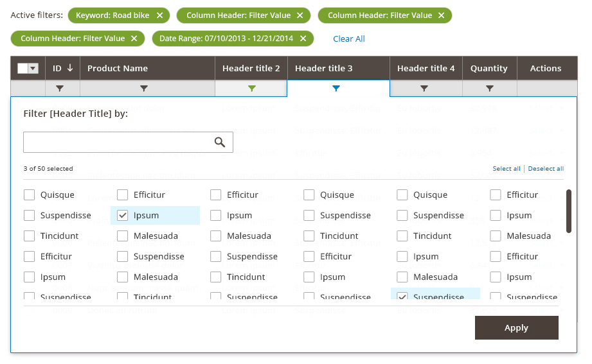Remove the Keyword: Road bike filter chip

click(159, 15)
